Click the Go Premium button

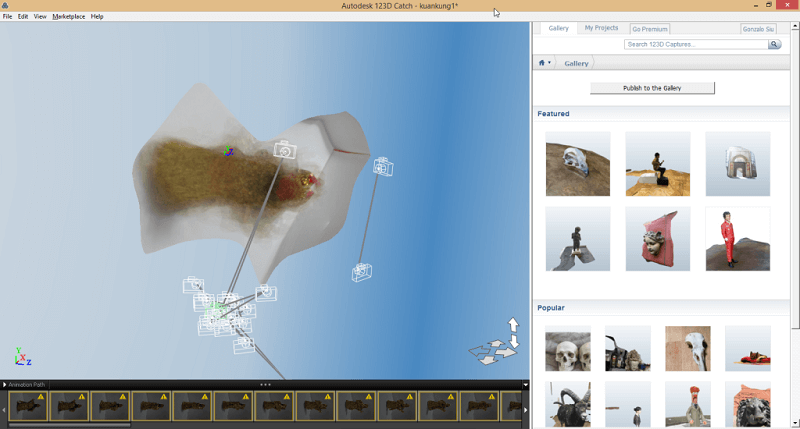pyautogui.click(x=649, y=29)
